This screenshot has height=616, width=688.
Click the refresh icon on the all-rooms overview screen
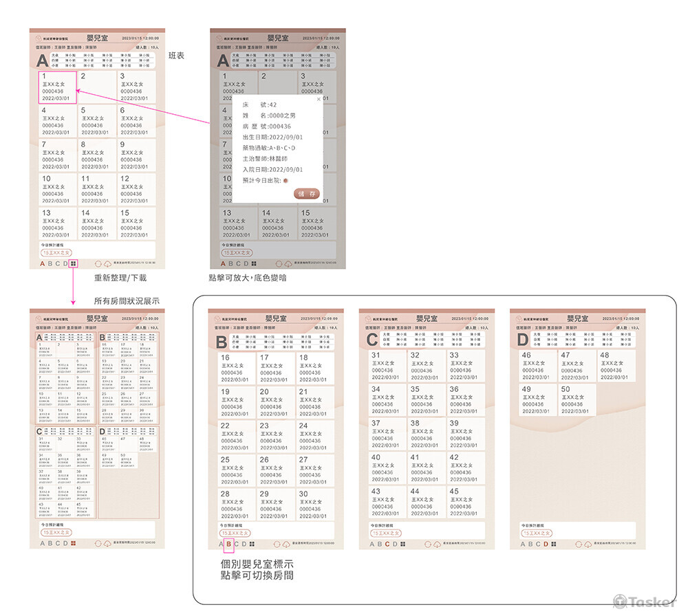point(100,544)
